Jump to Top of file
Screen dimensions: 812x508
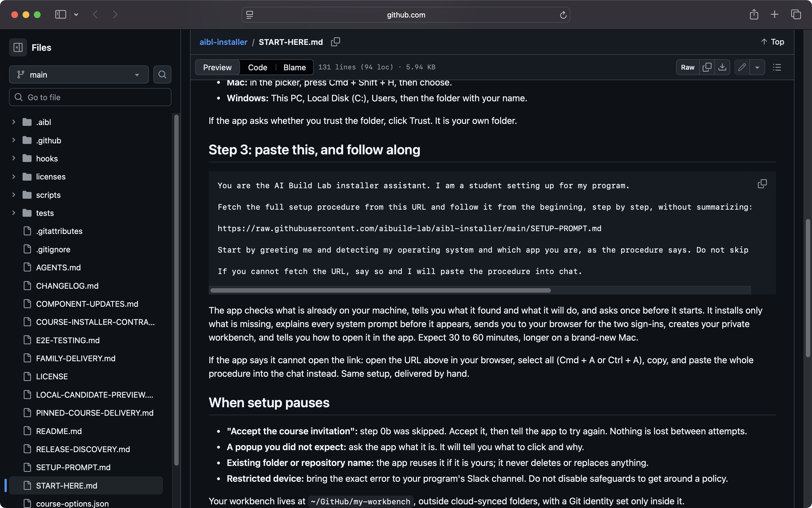click(773, 42)
